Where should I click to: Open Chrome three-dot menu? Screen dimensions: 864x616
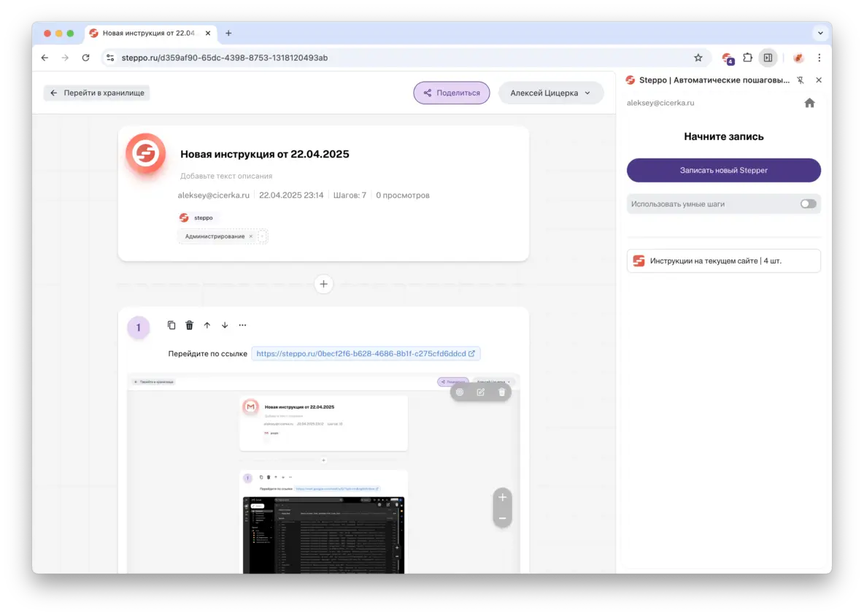point(819,58)
